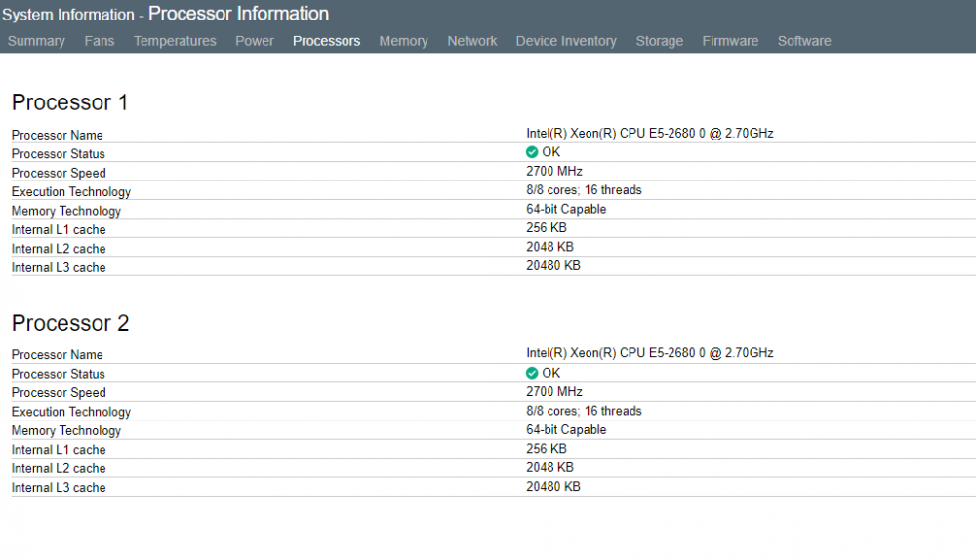Click Processor 1 L3 cache value 20480 KB

tap(552, 265)
